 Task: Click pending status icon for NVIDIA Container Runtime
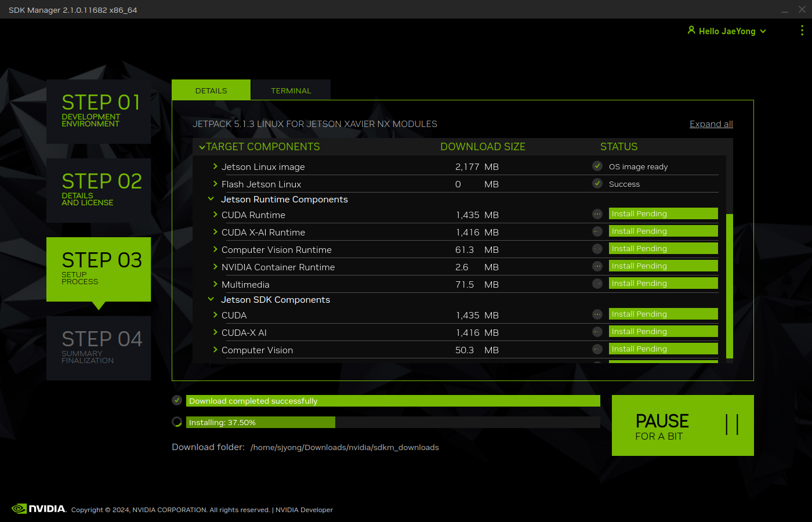(597, 266)
